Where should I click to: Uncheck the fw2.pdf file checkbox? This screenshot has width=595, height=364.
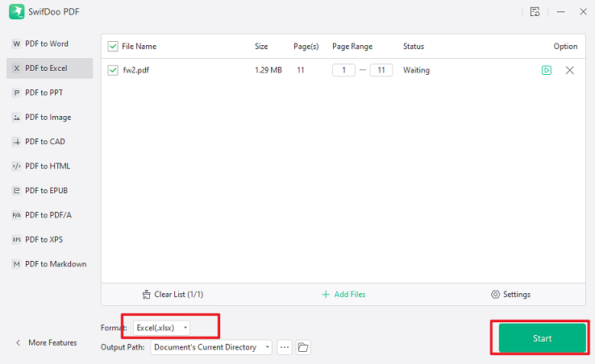click(x=113, y=70)
